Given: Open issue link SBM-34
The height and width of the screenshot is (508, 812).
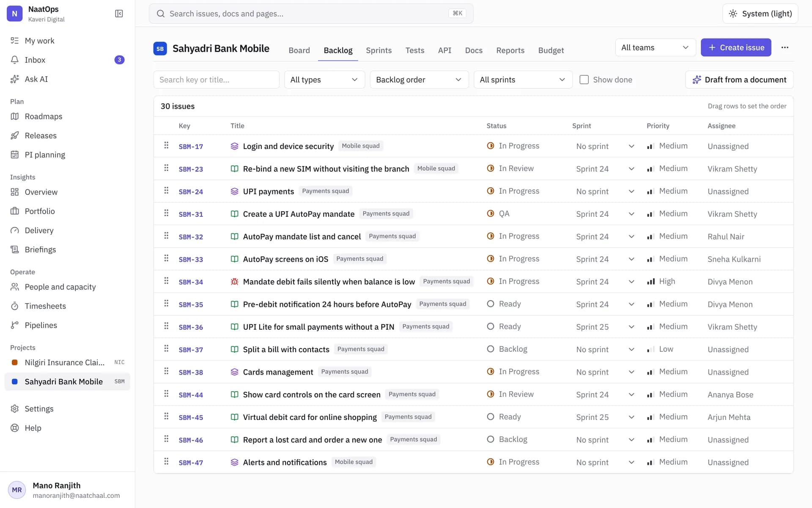Looking at the screenshot, I should (191, 282).
